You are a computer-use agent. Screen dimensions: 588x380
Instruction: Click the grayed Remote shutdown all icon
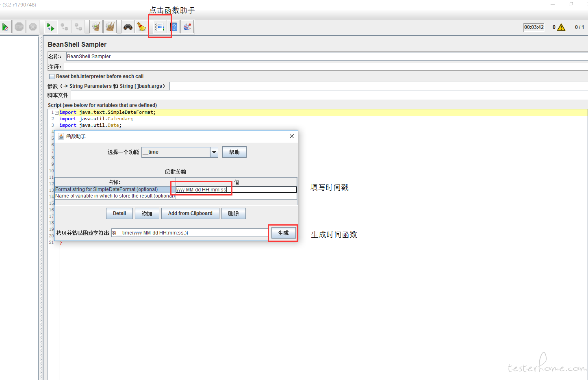pos(78,27)
